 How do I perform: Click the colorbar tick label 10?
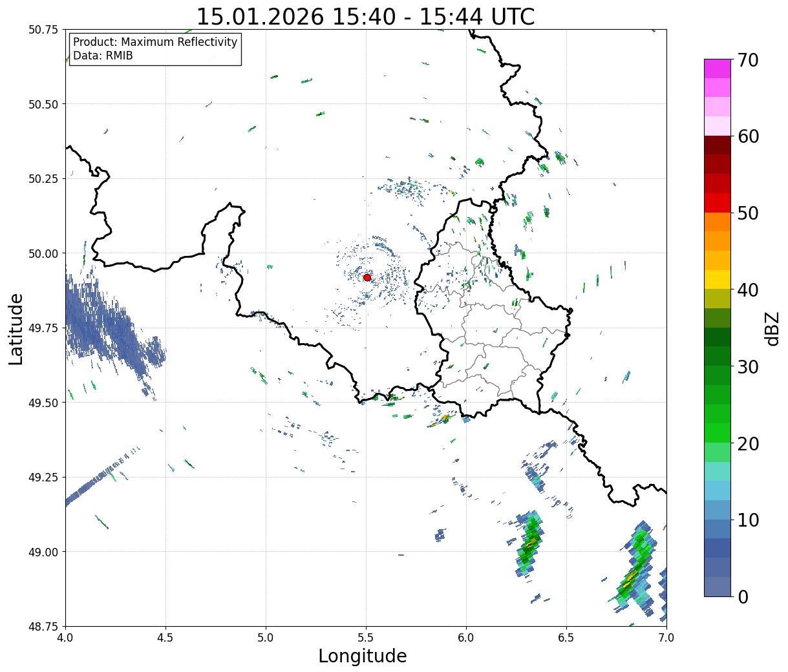point(748,520)
